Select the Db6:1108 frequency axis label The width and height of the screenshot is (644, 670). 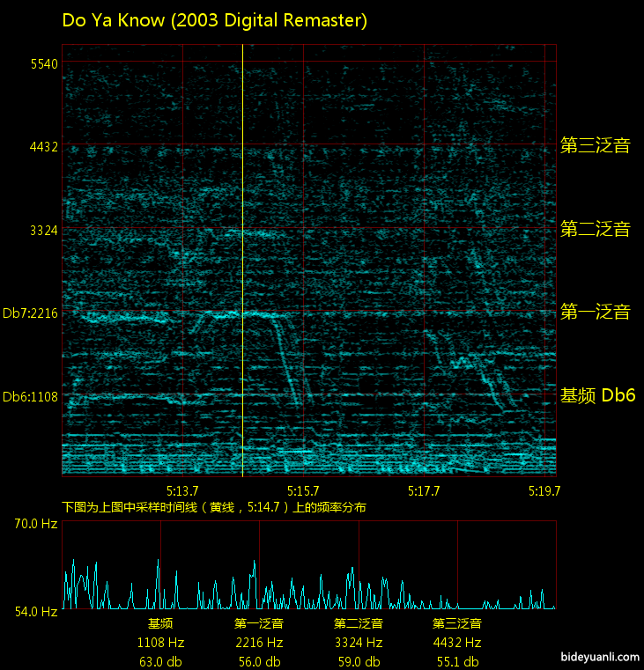click(x=30, y=397)
